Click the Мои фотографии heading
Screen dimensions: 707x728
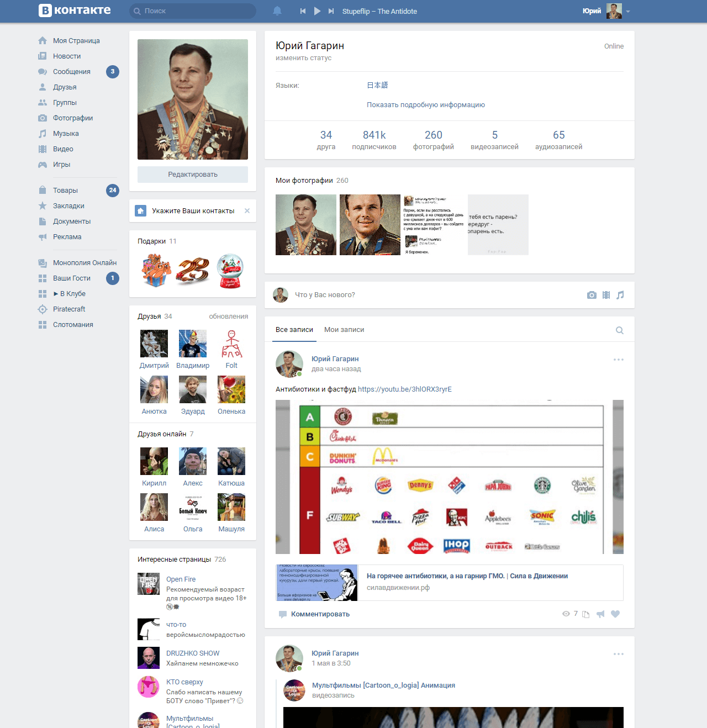click(x=304, y=181)
